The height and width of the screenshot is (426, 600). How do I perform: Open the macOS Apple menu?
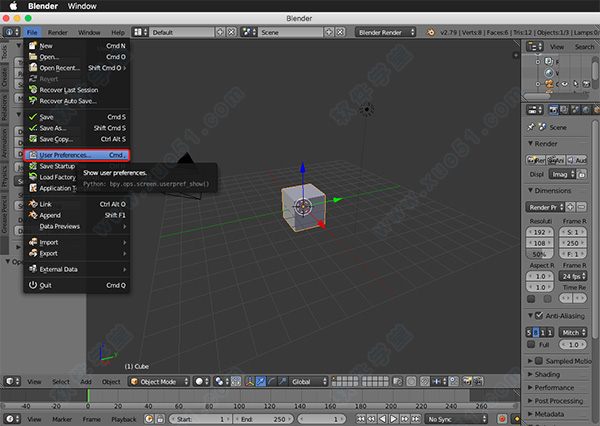13,6
